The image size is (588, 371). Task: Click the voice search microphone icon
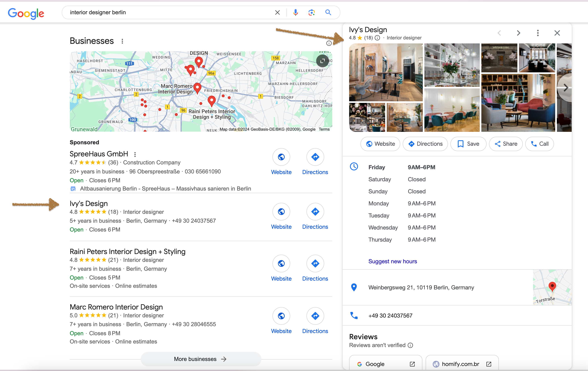pyautogui.click(x=295, y=12)
